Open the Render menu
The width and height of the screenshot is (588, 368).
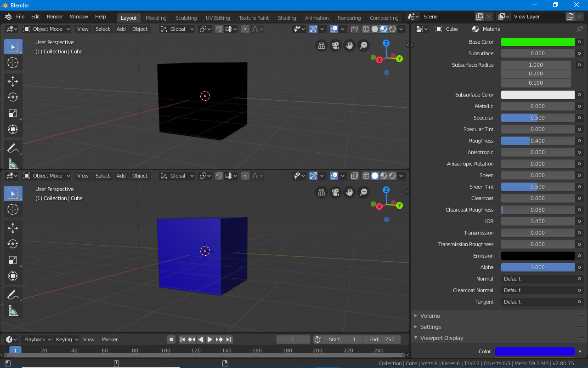point(55,17)
